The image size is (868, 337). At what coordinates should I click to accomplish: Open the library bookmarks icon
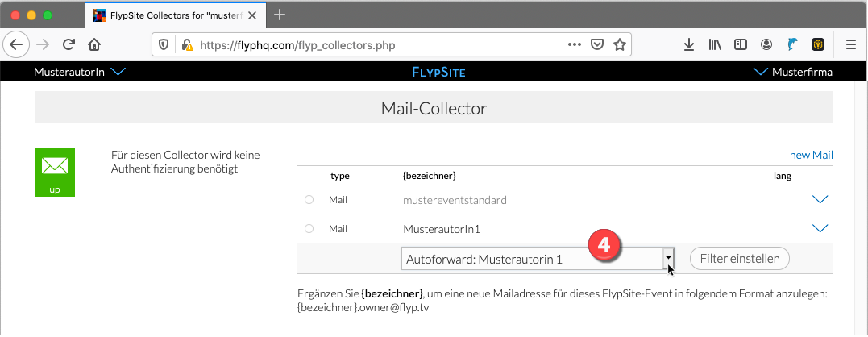coord(715,45)
